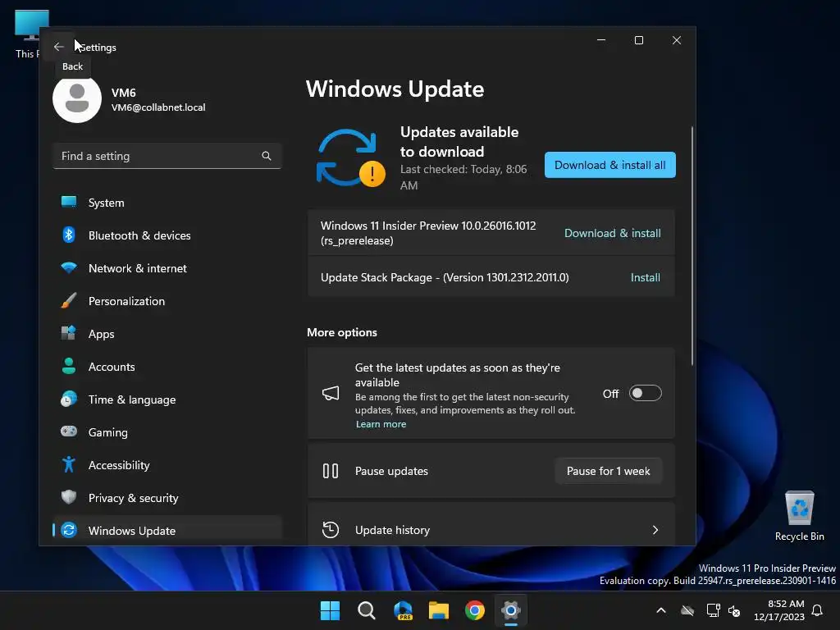Open the Recycle Bin desktop icon
Viewport: 840px width, 630px height.
[799, 516]
